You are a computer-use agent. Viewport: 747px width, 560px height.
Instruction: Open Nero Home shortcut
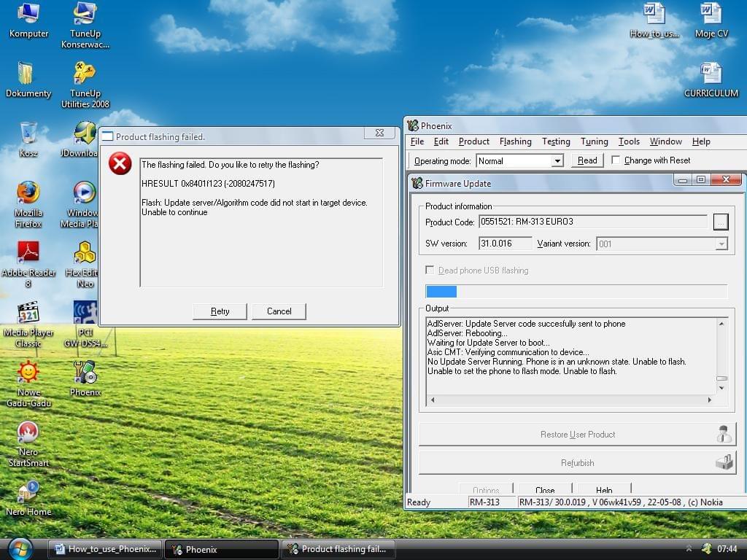tap(28, 498)
